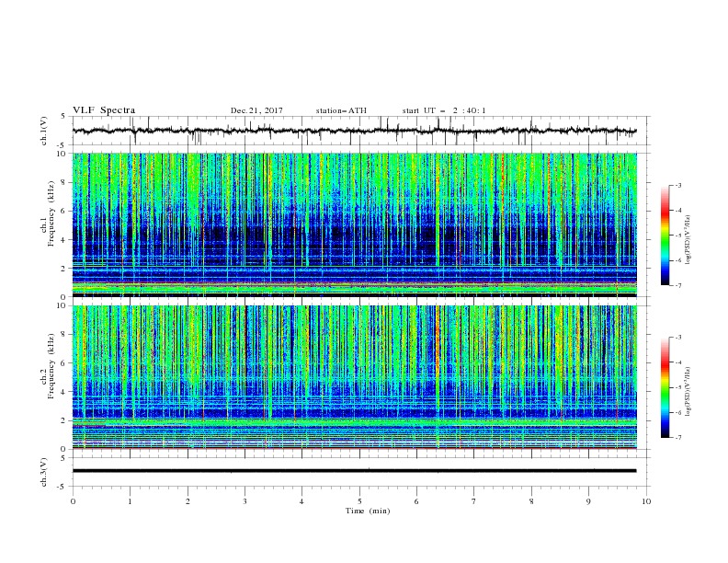Click the "station=ATH" label

pyautogui.click(x=341, y=110)
